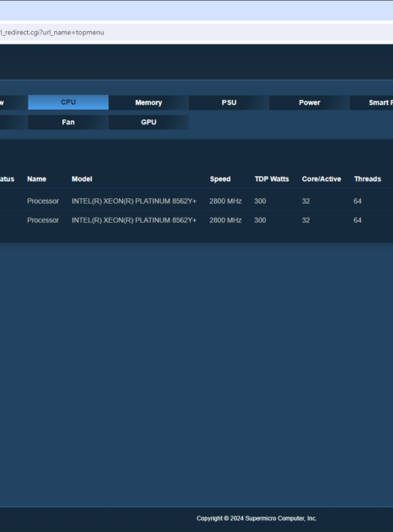Open the Memory tab
Viewport: 393px width, 532px height.
tap(149, 102)
